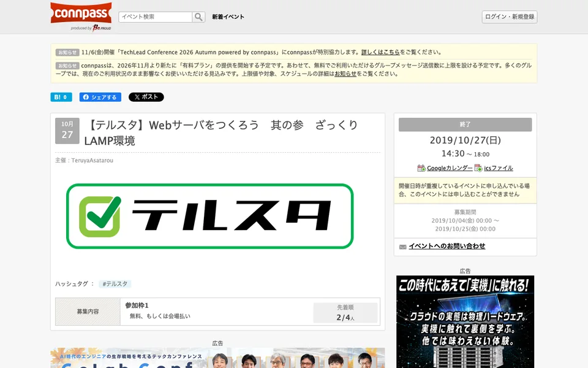Click the icsファイル link
The image size is (588, 368).
pos(499,168)
